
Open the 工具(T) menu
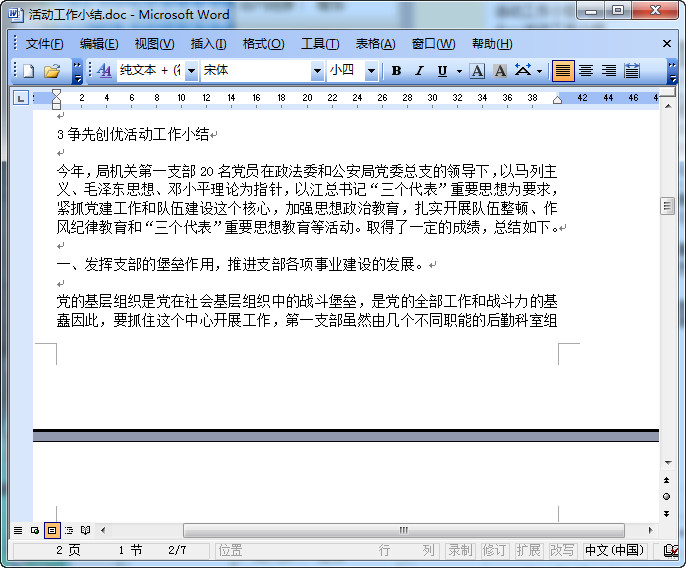(x=320, y=44)
